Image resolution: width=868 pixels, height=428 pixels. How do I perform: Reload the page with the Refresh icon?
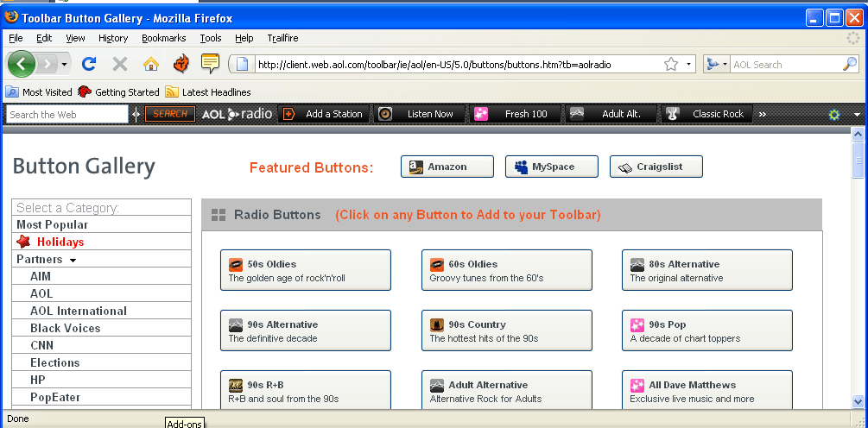tap(89, 64)
